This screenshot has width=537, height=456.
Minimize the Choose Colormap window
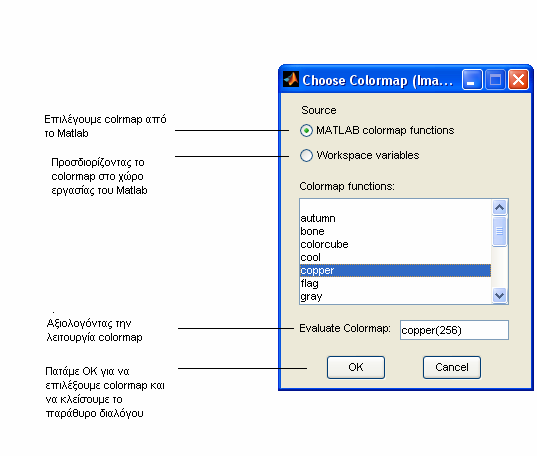coord(472,80)
